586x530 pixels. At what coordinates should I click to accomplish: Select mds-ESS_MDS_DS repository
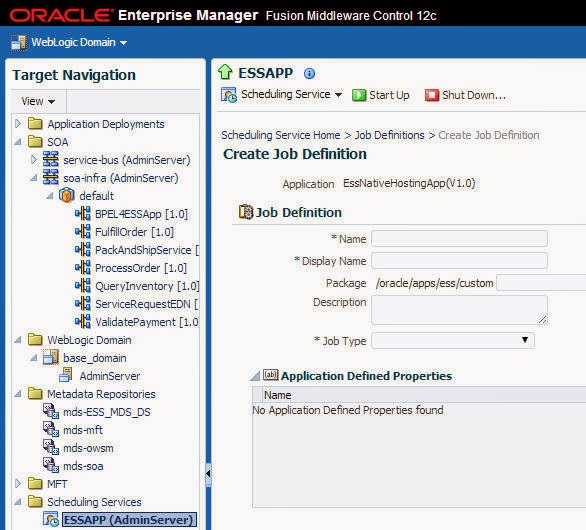pyautogui.click(x=107, y=412)
